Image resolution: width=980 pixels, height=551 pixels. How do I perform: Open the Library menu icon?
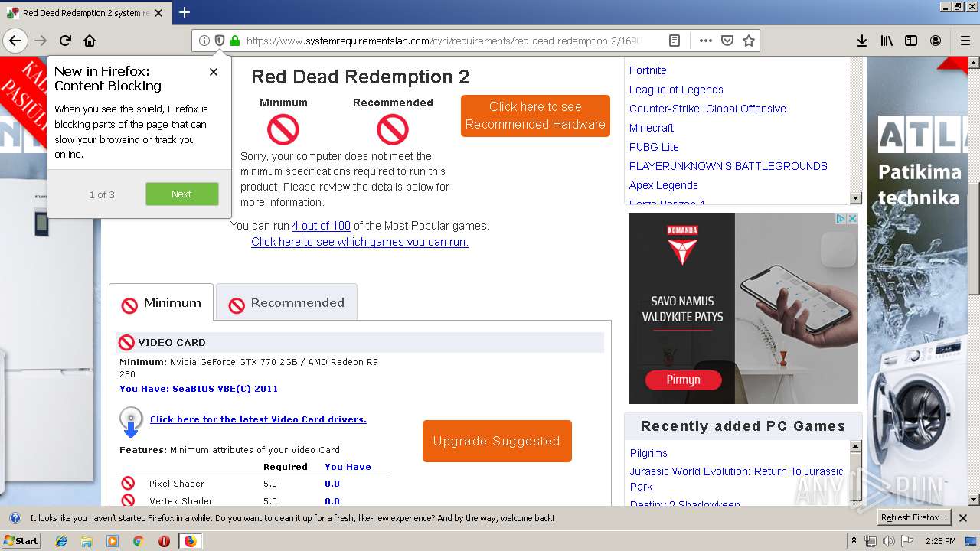click(x=887, y=41)
